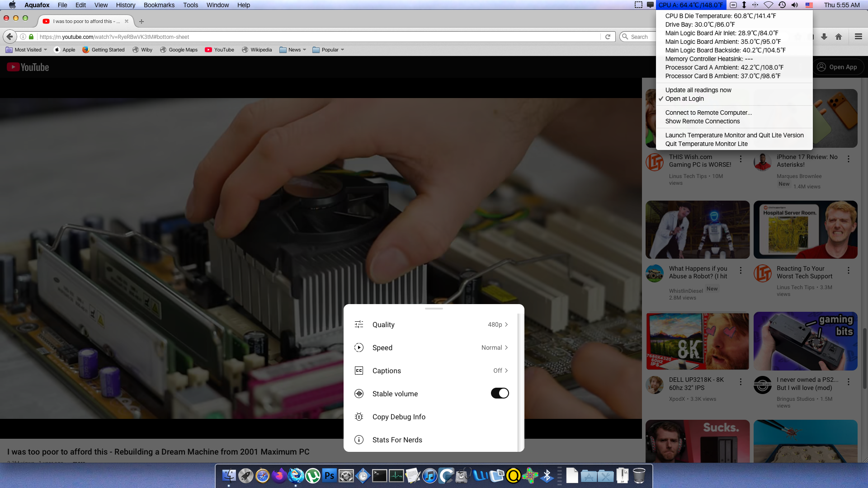Uncheck the Open at Login option
The image size is (868, 488).
click(684, 99)
